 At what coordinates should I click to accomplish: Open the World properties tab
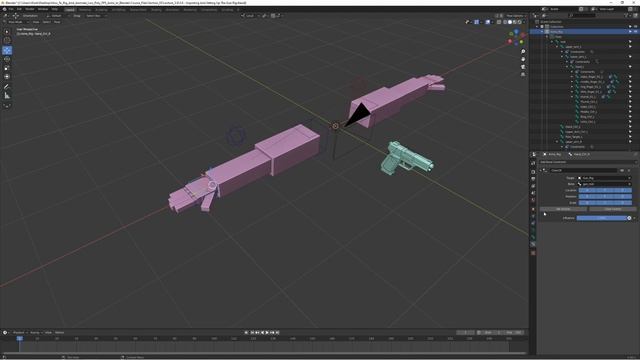[533, 200]
